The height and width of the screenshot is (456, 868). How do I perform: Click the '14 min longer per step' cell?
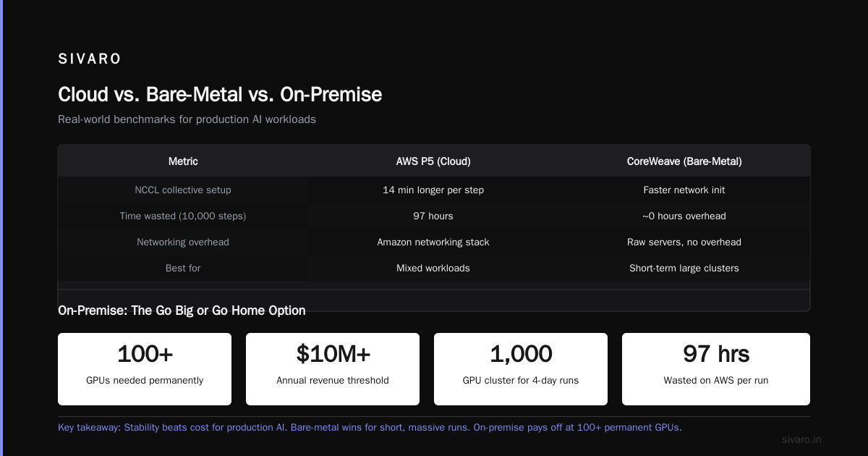click(433, 190)
